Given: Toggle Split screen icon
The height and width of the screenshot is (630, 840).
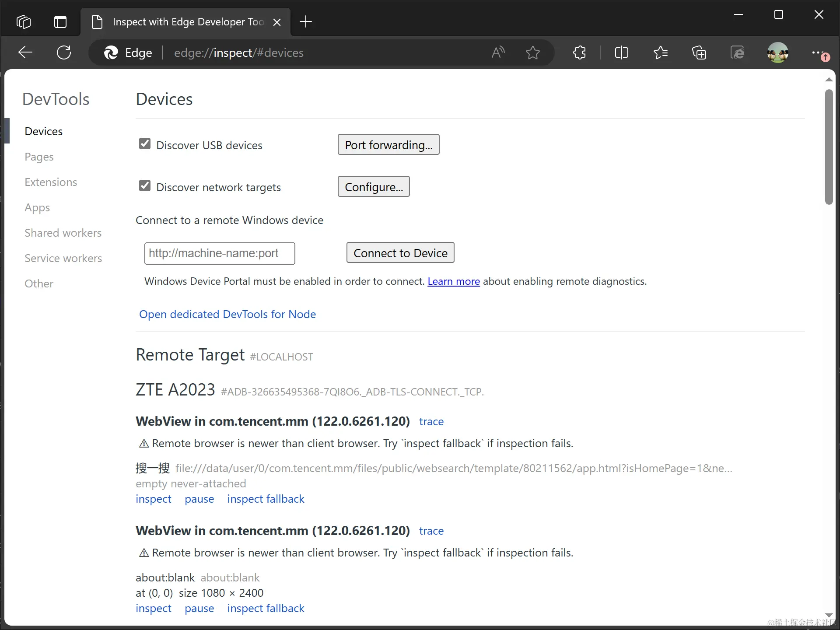Looking at the screenshot, I should click(x=621, y=52).
